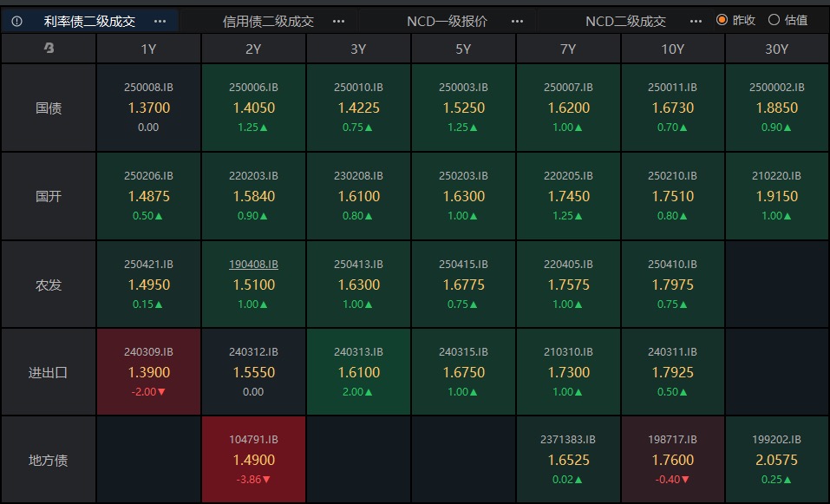Image resolution: width=830 pixels, height=504 pixels.
Task: Click the 2.0575 yield value
Action: click(x=777, y=460)
